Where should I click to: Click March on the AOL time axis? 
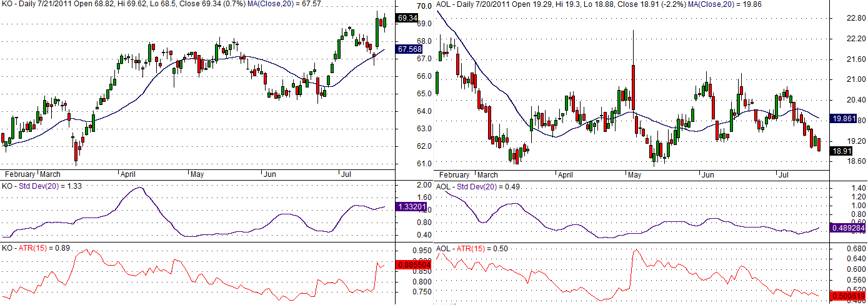pyautogui.click(x=488, y=174)
